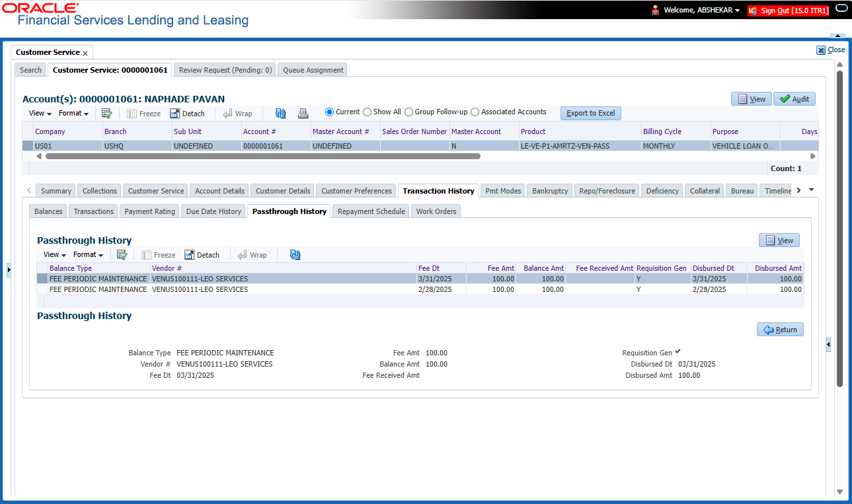852x504 pixels.
Task: Collapse the left side panel splitter arrow
Action: point(9,270)
